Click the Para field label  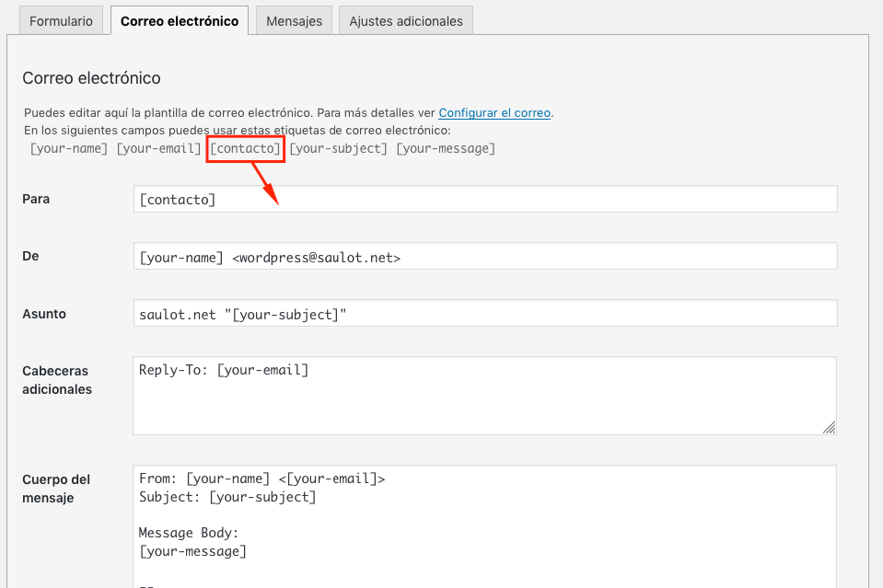click(x=36, y=199)
